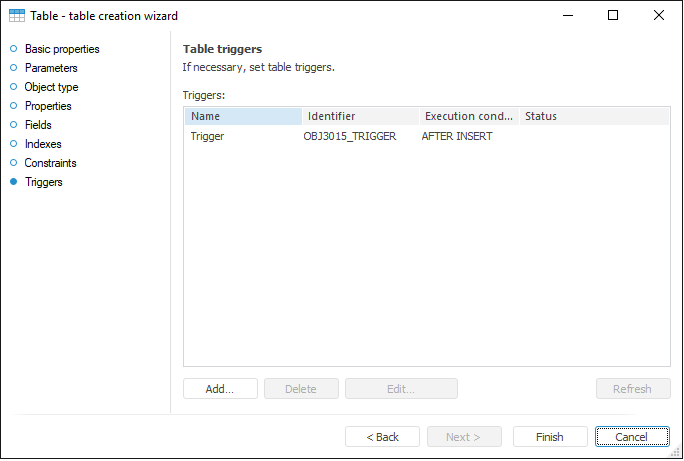Screen dimensions: 684x461
Task: Click the Back button
Action: click(x=382, y=437)
